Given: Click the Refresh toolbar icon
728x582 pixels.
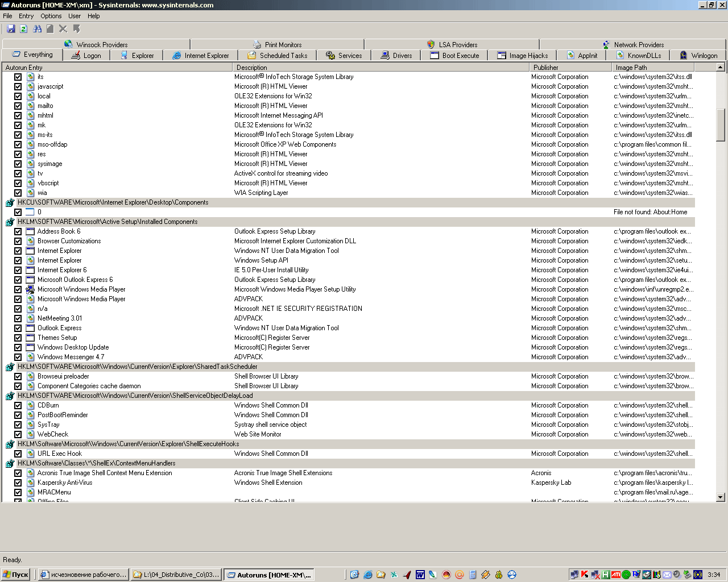Looking at the screenshot, I should (x=24, y=28).
